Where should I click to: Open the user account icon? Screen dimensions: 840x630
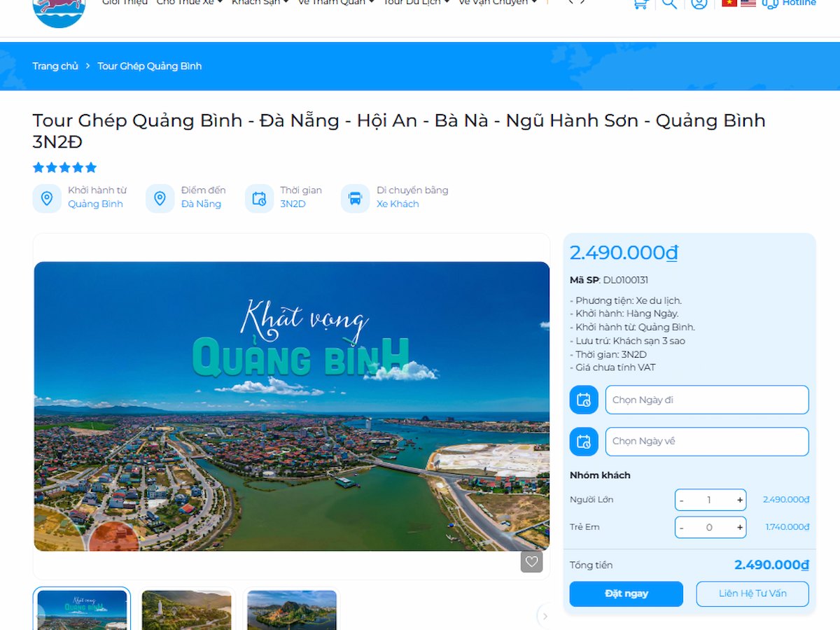tap(698, 4)
